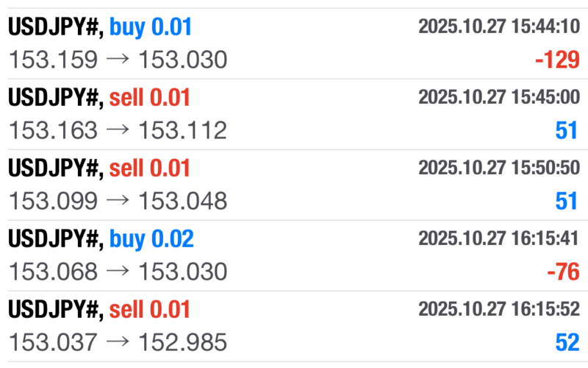Click price range 153.037 → 152.985
This screenshot has width=588, height=368.
[118, 342]
